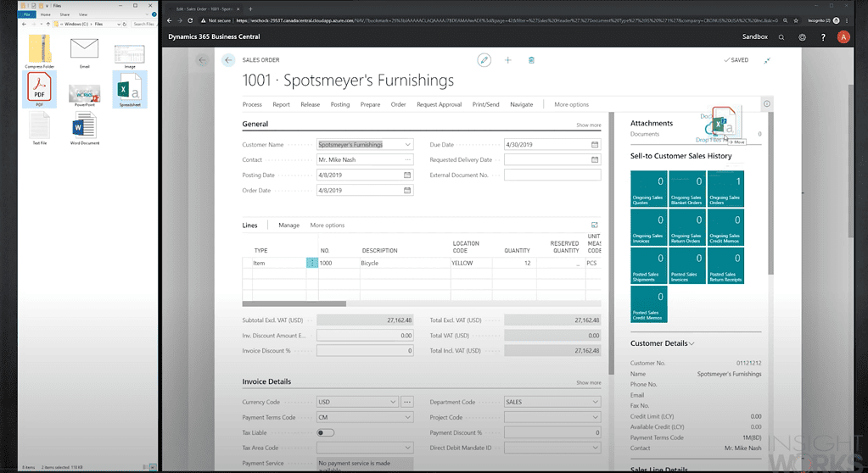This screenshot has height=473, width=868.
Task: Select the Spreadsheet file in Files window
Action: click(130, 89)
